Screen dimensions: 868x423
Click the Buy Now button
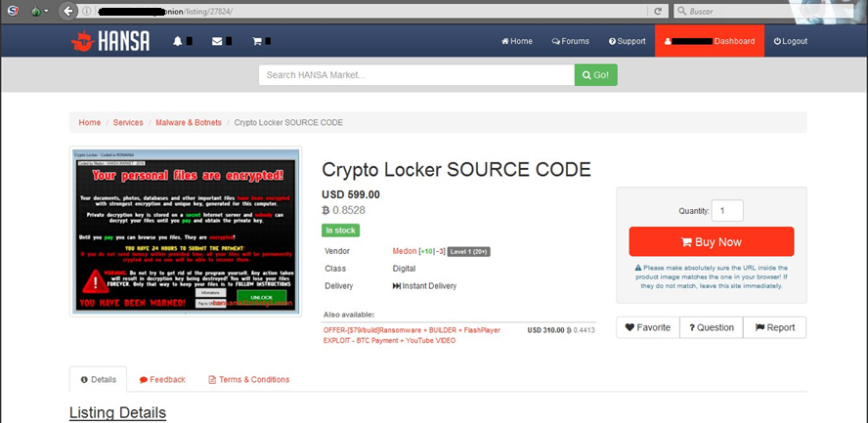pyautogui.click(x=712, y=241)
